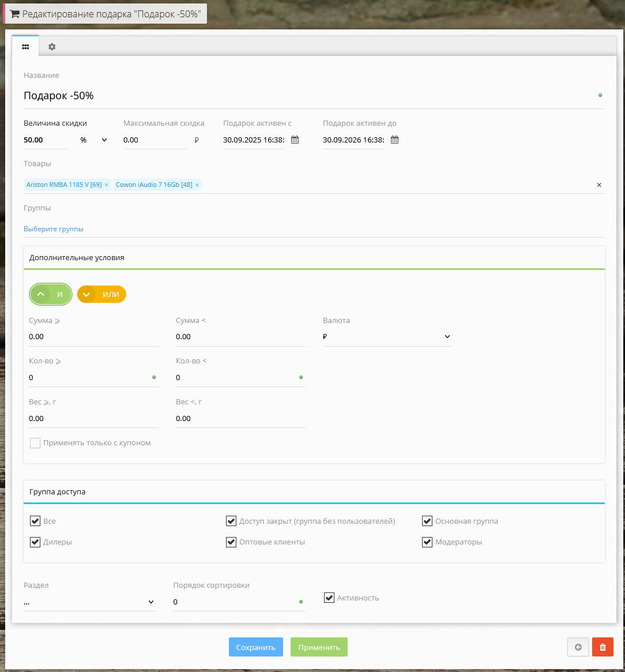Open the gear settings tab
Screen dimensions: 625x672
(x=52, y=47)
